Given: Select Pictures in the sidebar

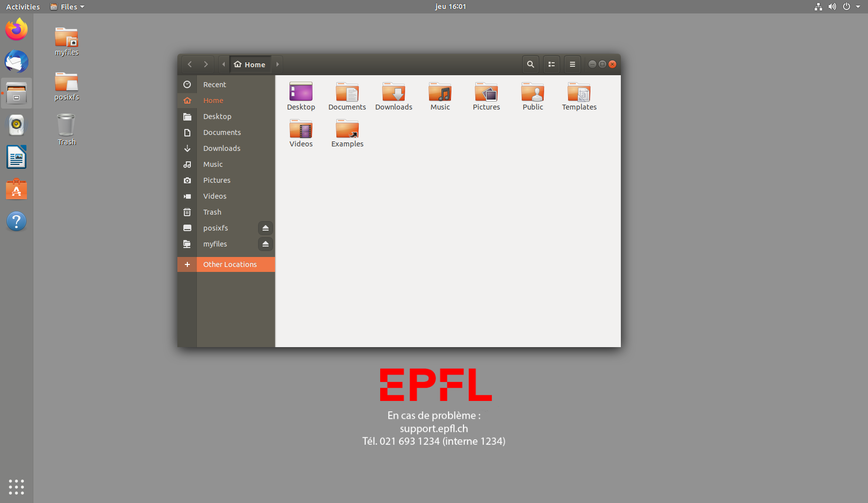Looking at the screenshot, I should click(226, 180).
